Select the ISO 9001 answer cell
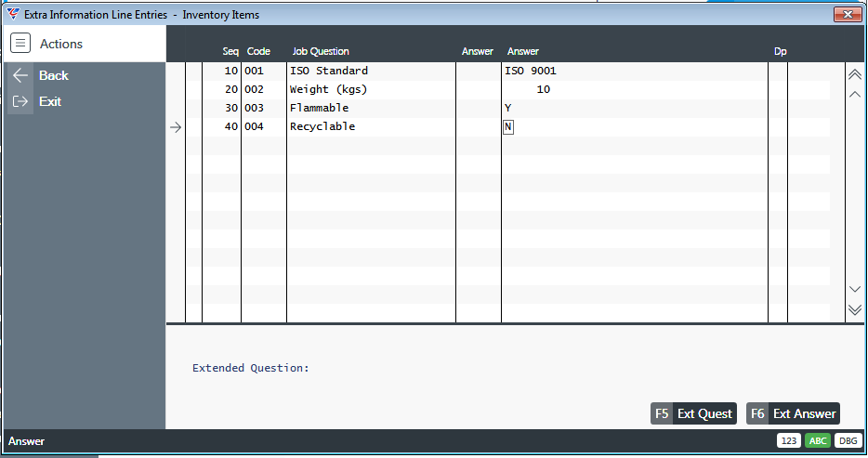 (x=531, y=71)
